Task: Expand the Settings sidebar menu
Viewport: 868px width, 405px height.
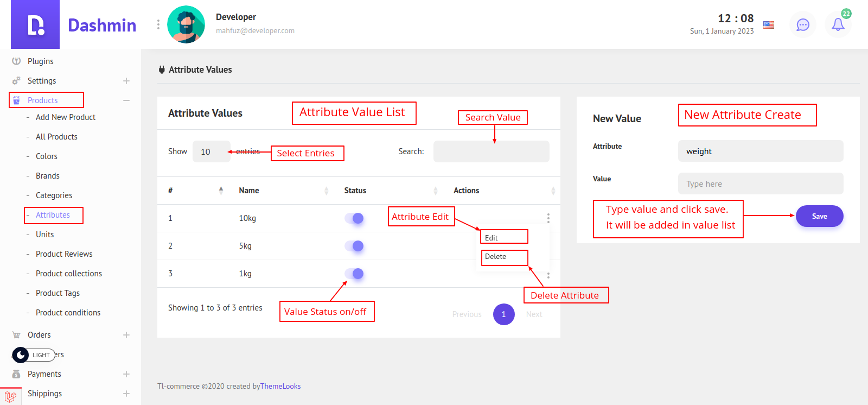Action: pyautogui.click(x=126, y=81)
